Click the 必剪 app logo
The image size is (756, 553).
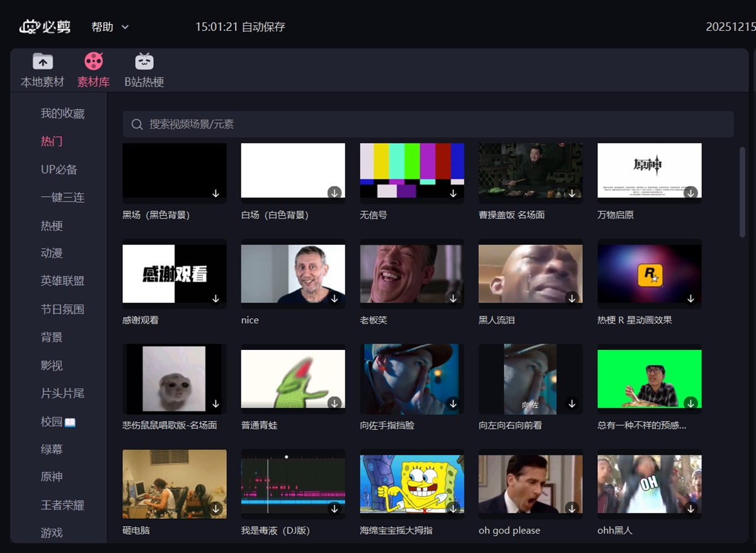(45, 26)
